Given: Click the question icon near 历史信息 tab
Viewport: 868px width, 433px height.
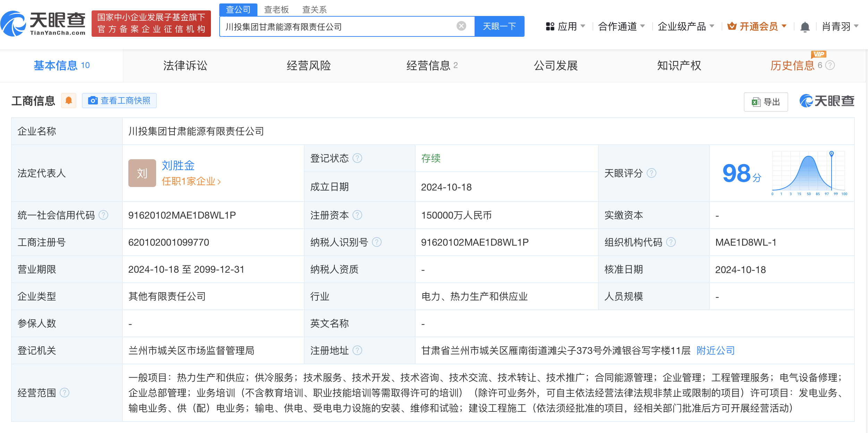Looking at the screenshot, I should click(x=830, y=65).
